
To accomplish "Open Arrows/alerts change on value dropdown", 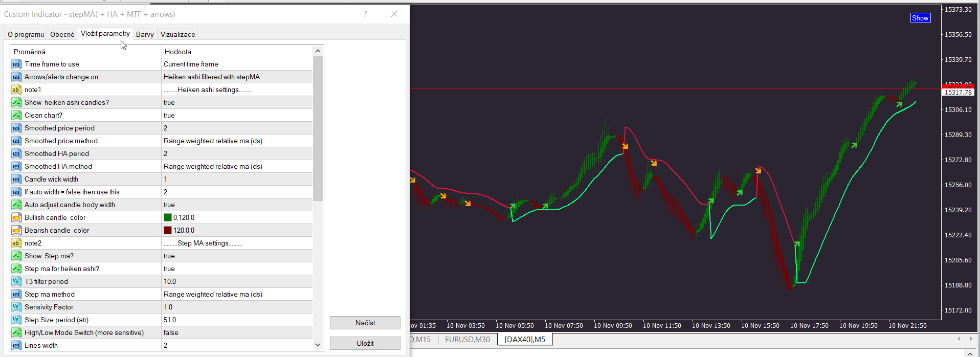I will point(237,77).
